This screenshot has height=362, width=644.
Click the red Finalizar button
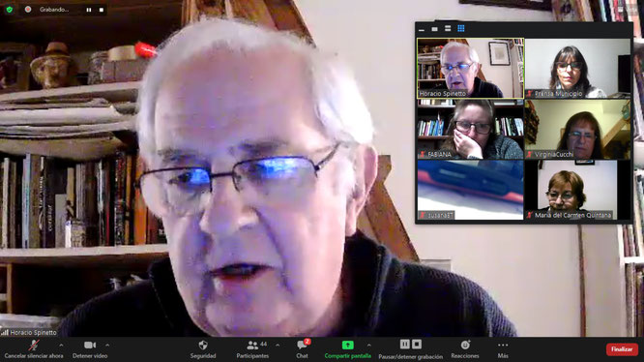point(622,349)
